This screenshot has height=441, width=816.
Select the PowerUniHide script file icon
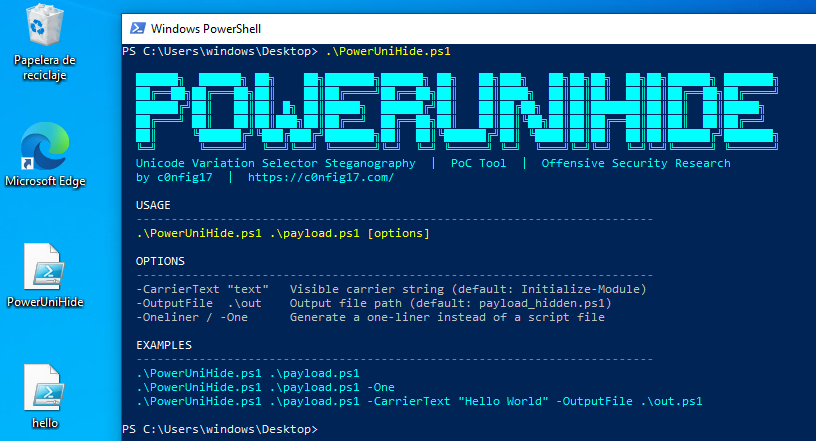(45, 267)
